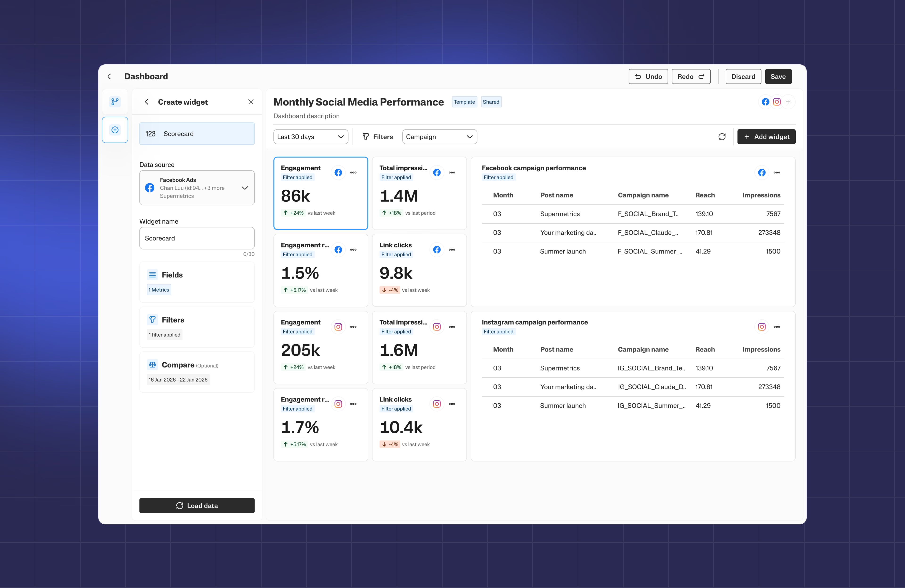Click Post name header in Facebook table
The width and height of the screenshot is (905, 588).
pyautogui.click(x=557, y=195)
